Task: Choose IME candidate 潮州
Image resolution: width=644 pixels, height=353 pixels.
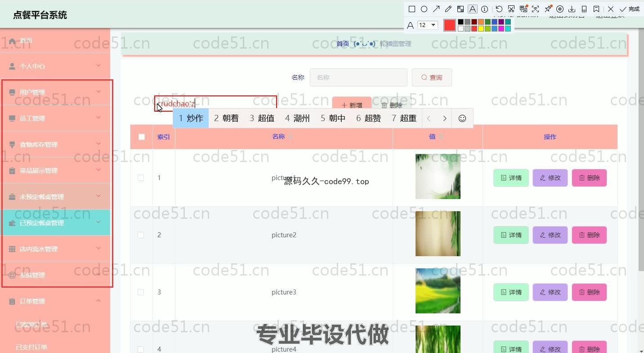Action: click(x=297, y=118)
